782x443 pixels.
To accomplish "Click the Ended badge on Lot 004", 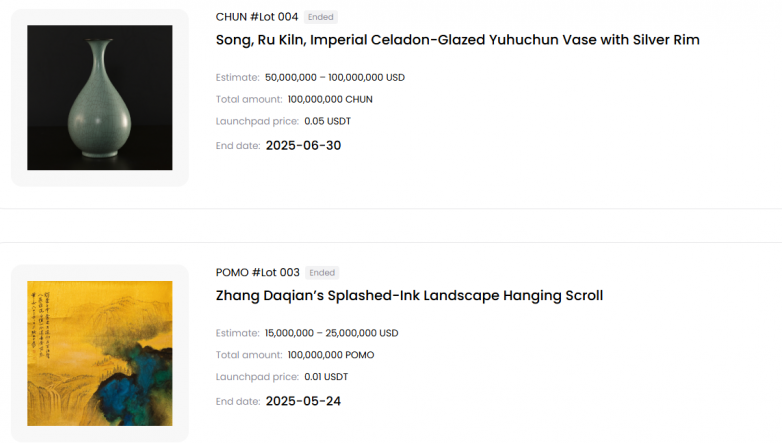I will click(321, 17).
